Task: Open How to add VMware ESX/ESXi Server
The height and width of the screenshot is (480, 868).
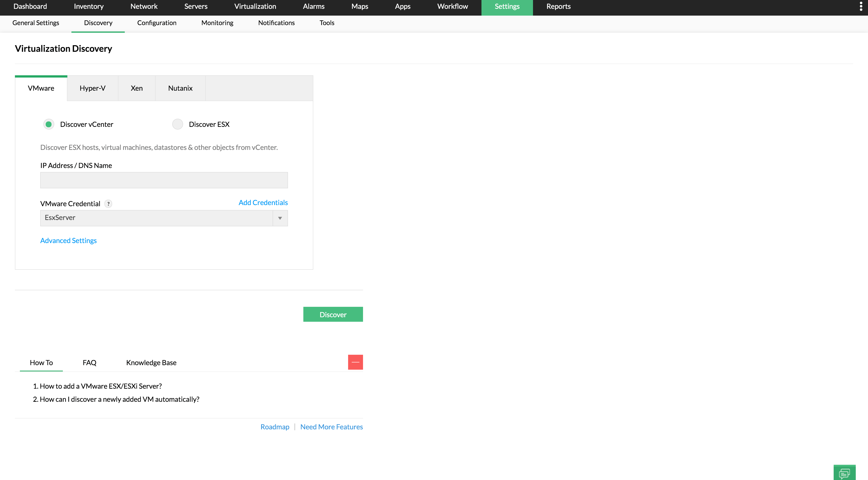Action: tap(100, 386)
